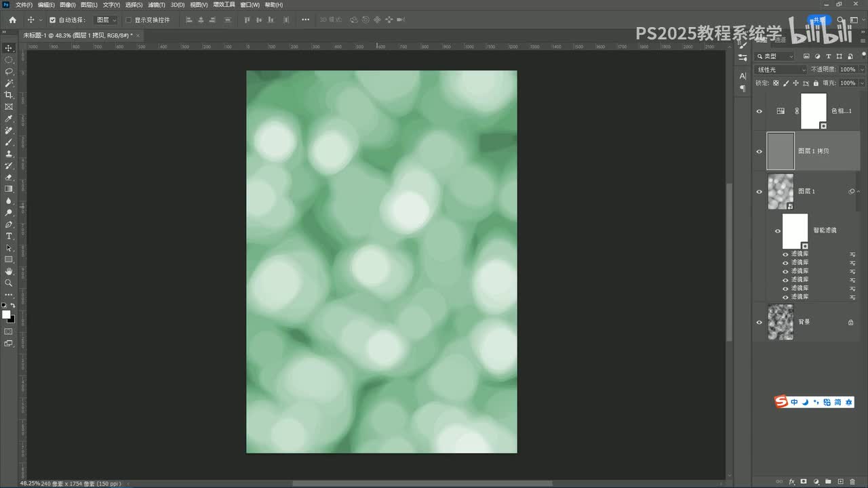Open the auto-select 图层 dropdown

[106, 20]
